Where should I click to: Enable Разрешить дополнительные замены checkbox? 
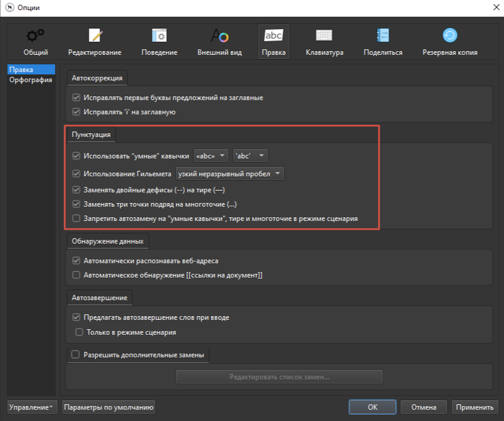pyautogui.click(x=76, y=355)
